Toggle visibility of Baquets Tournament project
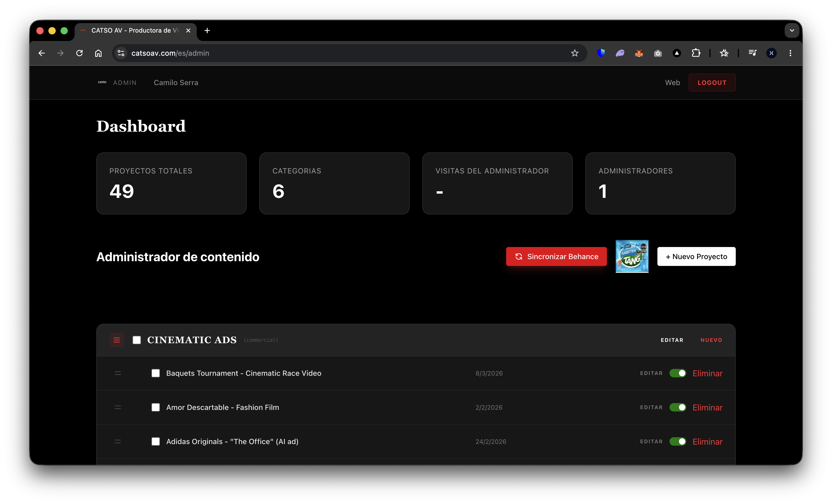832x504 pixels. pyautogui.click(x=678, y=373)
